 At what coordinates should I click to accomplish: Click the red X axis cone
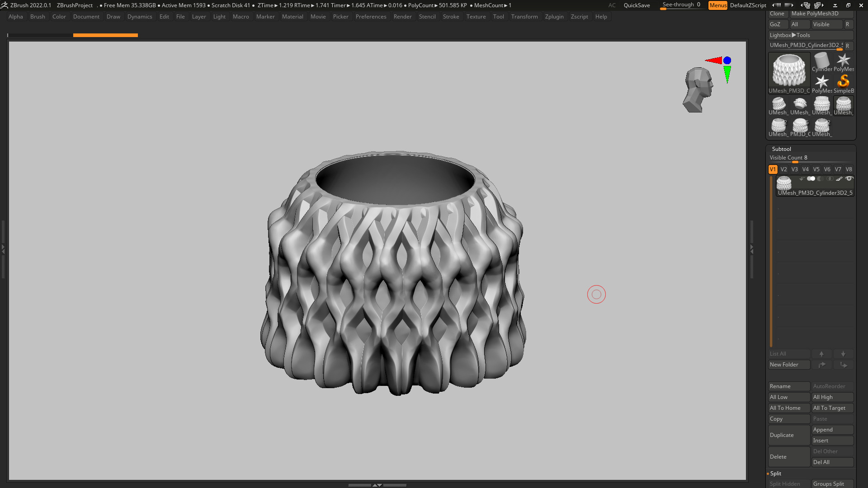(x=713, y=61)
